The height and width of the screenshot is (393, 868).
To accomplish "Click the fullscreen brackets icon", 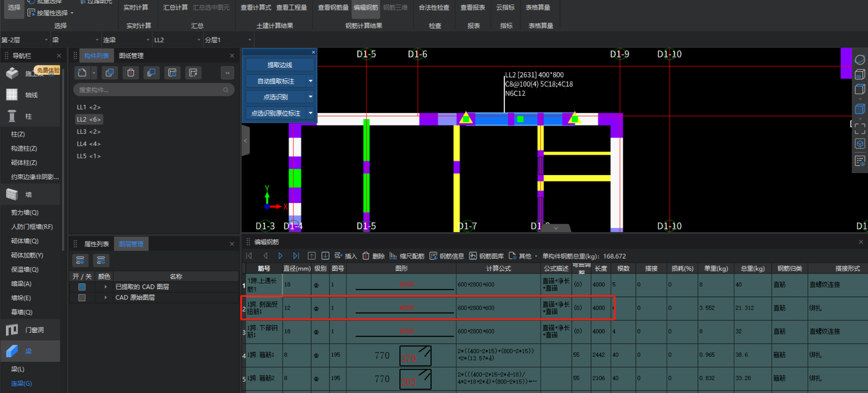I will tap(860, 129).
